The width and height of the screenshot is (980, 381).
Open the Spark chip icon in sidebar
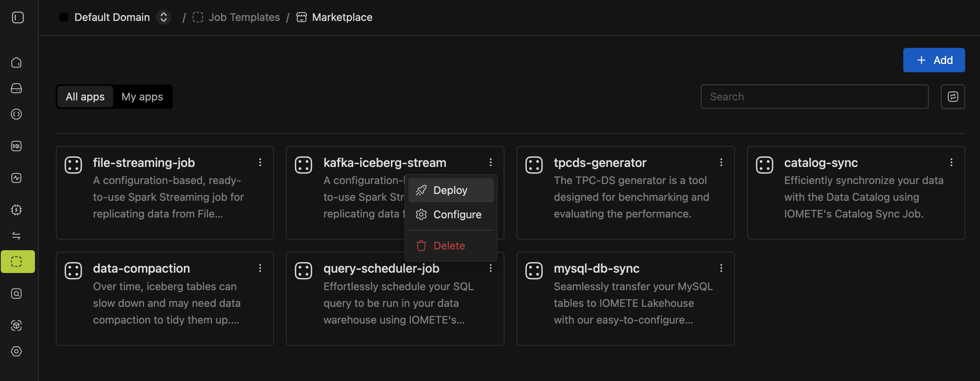point(16,210)
